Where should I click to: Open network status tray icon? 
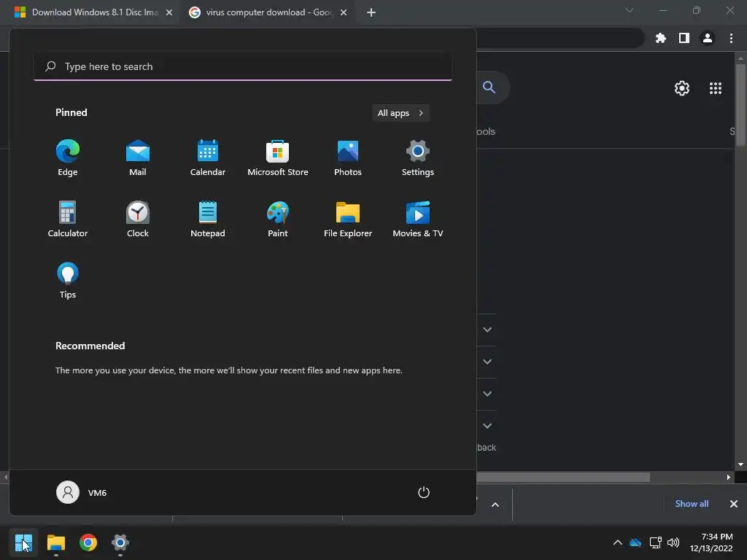click(x=656, y=542)
